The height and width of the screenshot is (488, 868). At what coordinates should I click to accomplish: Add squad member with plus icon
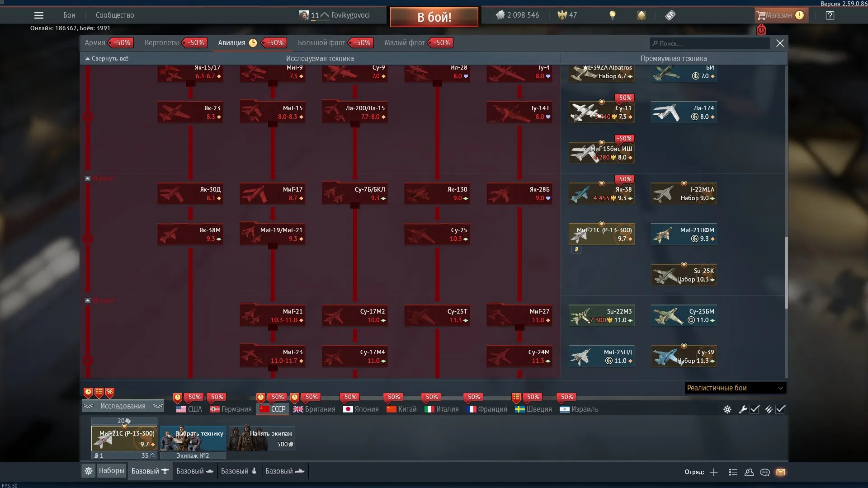click(x=714, y=472)
